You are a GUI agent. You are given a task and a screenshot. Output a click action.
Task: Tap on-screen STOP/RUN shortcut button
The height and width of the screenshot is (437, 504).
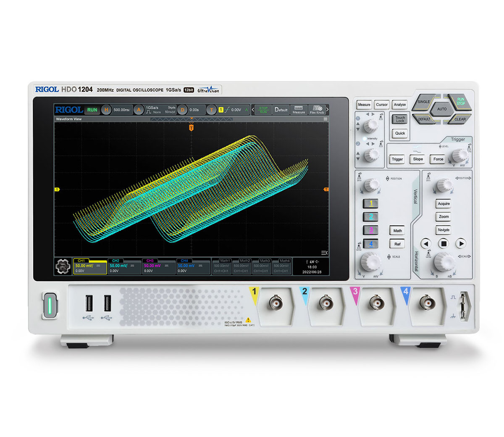(263, 110)
